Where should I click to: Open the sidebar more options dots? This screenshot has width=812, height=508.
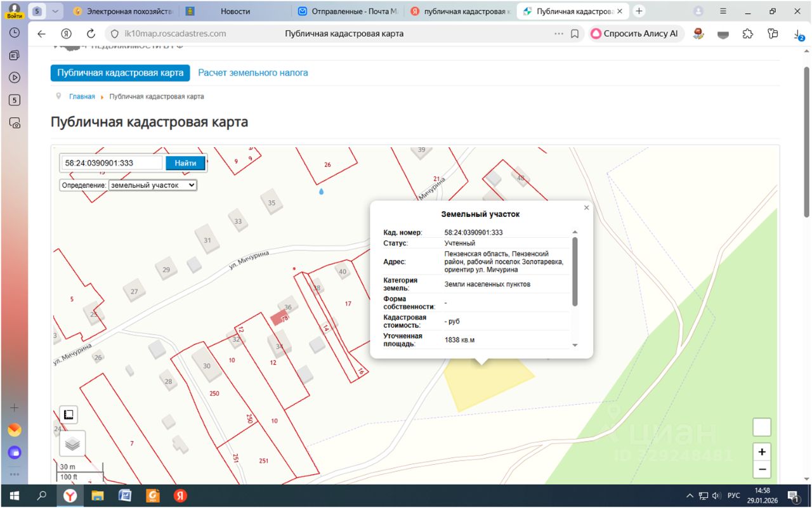click(14, 474)
